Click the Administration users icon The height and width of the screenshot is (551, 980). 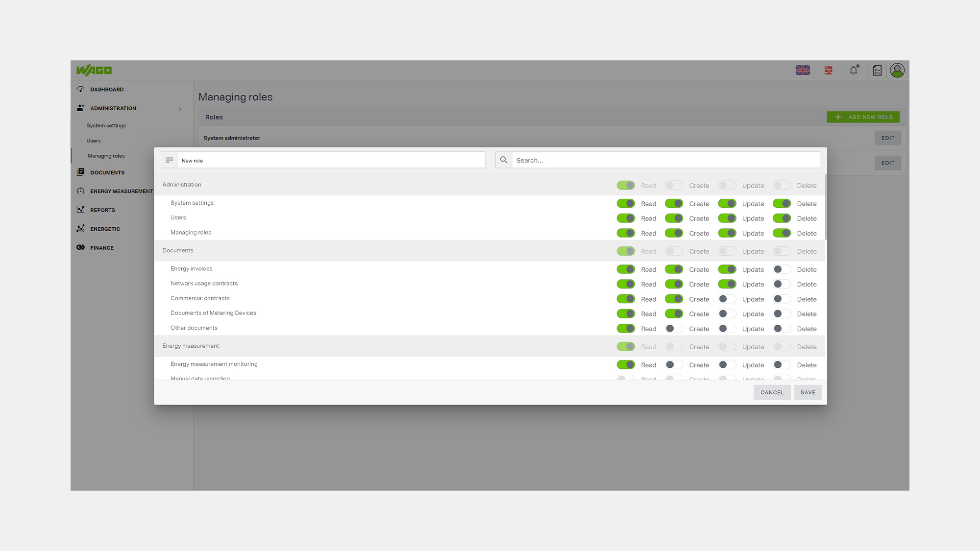coord(81,108)
